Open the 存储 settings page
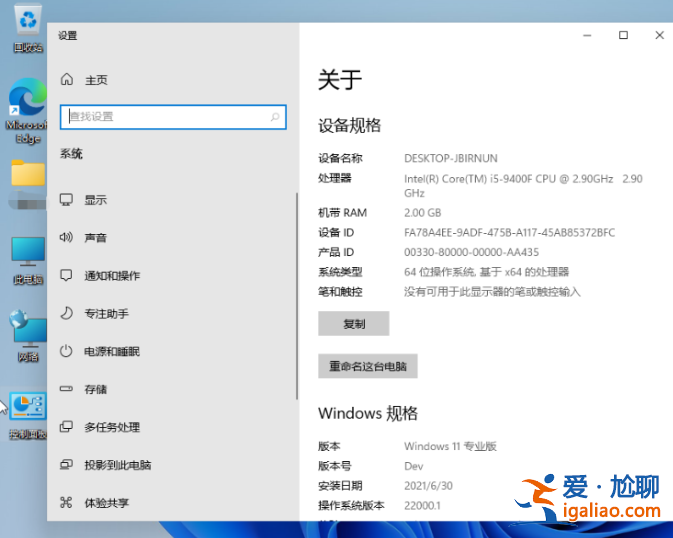 pos(95,389)
